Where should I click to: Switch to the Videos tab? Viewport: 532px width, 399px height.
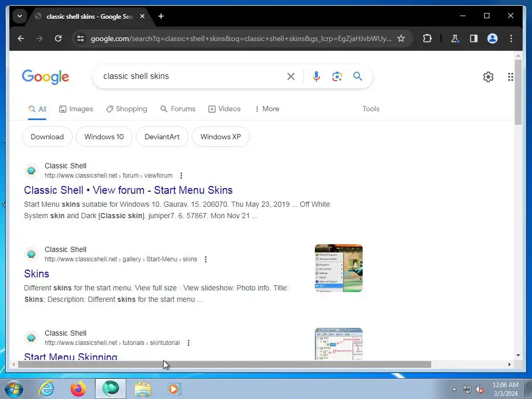click(224, 109)
